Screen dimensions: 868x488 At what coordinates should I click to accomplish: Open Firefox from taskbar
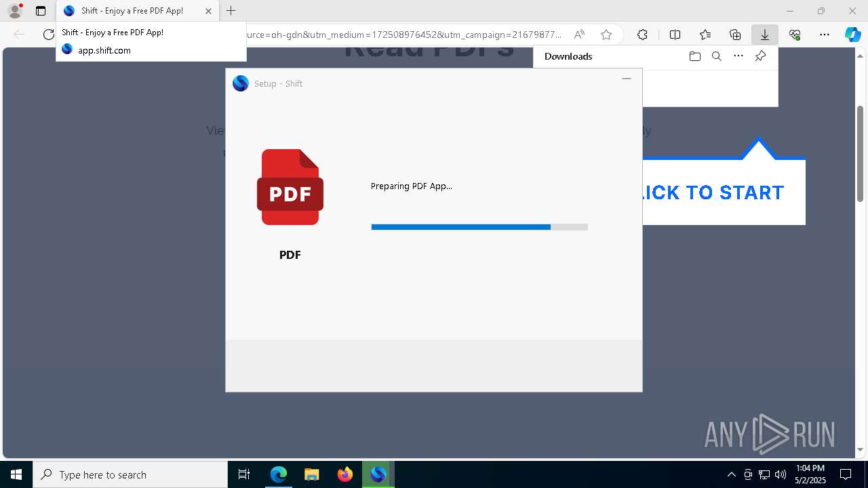click(x=345, y=474)
